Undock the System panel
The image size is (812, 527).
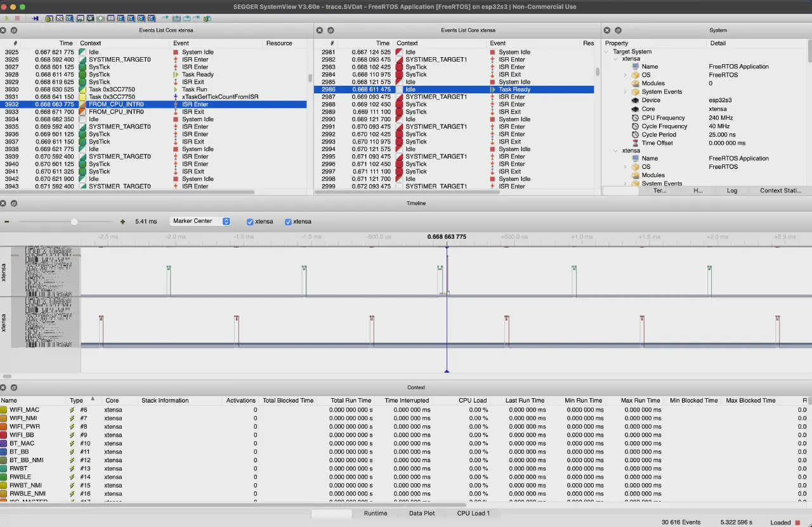(x=618, y=30)
